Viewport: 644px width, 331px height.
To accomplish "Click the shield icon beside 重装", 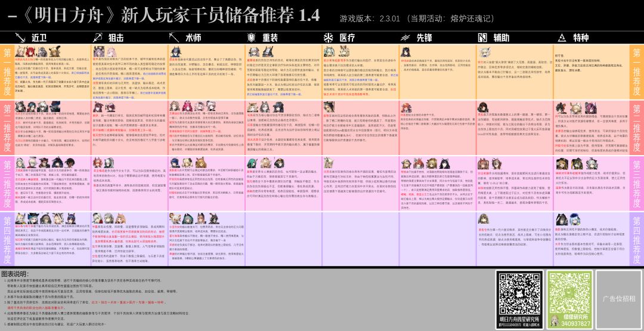I will tap(252, 38).
